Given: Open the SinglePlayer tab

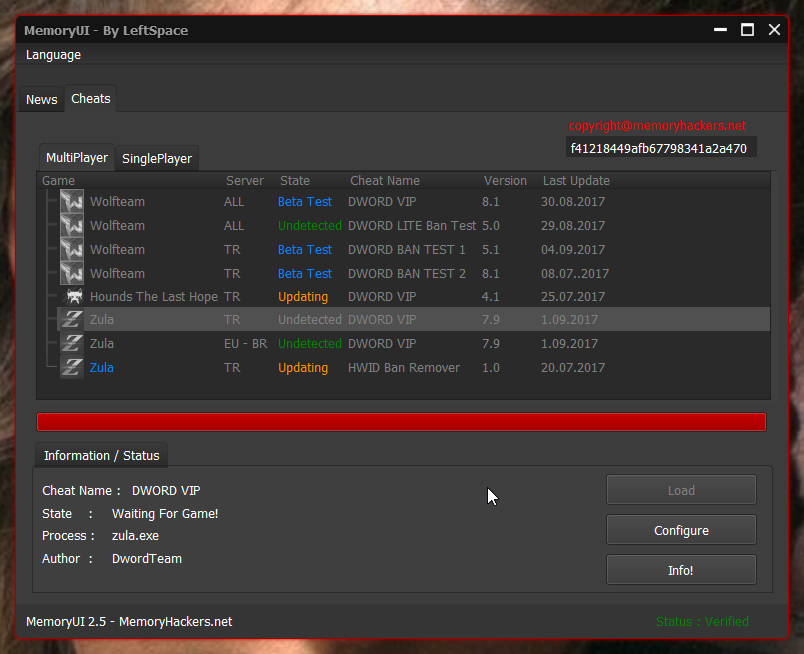Looking at the screenshot, I should (157, 158).
